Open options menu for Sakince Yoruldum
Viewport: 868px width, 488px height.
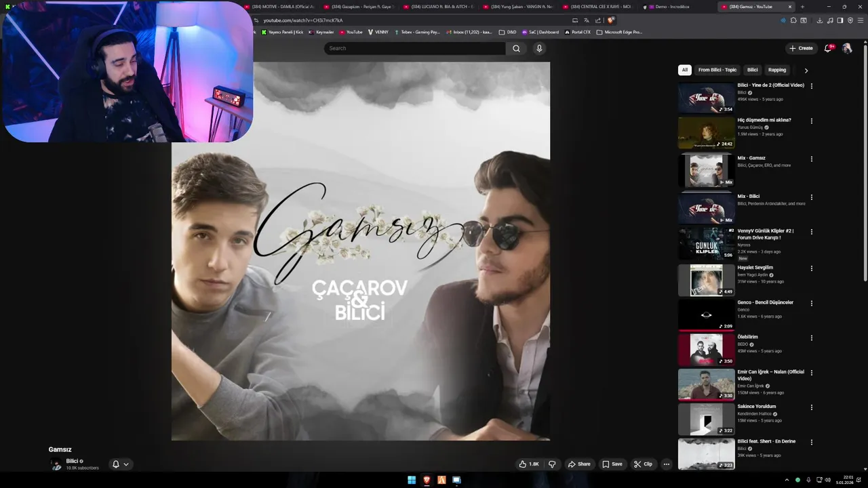811,407
